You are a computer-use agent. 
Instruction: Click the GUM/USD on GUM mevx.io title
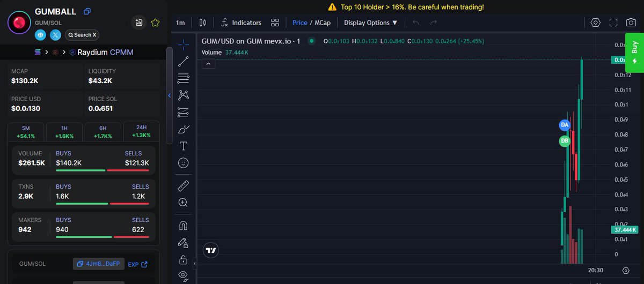(x=250, y=41)
